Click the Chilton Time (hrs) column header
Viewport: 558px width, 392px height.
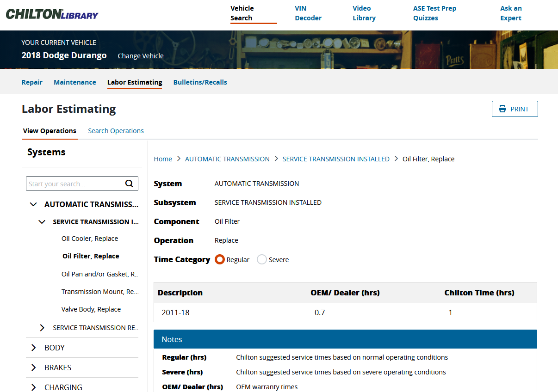[479, 293]
